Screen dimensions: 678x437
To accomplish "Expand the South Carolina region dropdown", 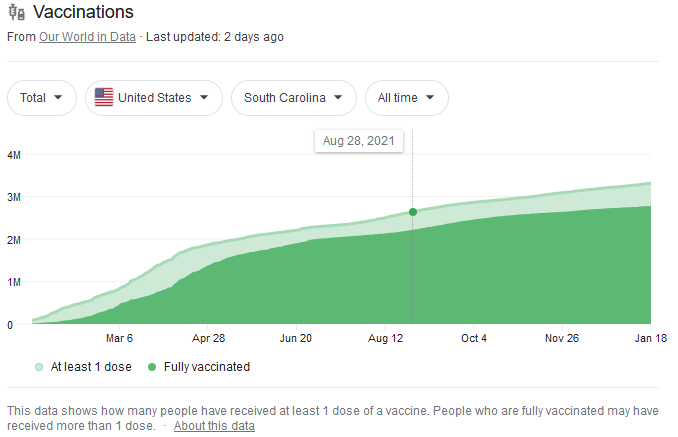I will tap(293, 98).
